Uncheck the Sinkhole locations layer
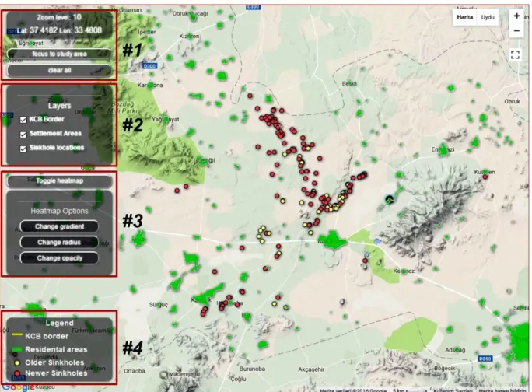 coord(23,149)
